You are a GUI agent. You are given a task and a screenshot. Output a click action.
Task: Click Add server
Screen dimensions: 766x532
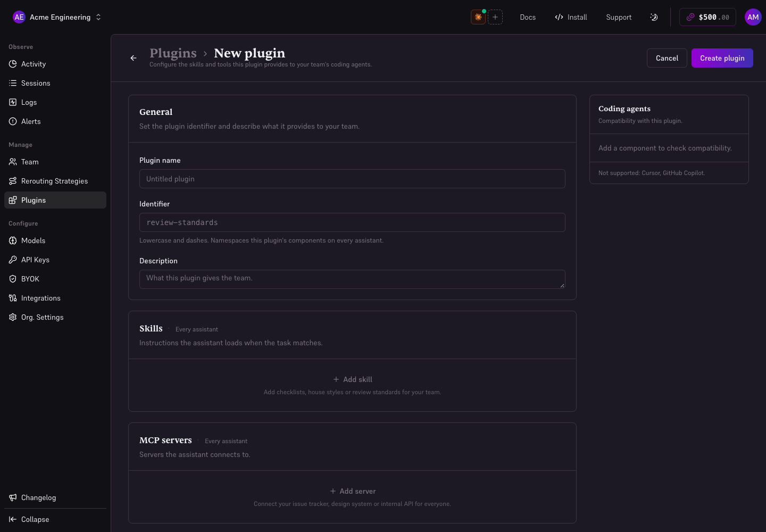point(352,491)
